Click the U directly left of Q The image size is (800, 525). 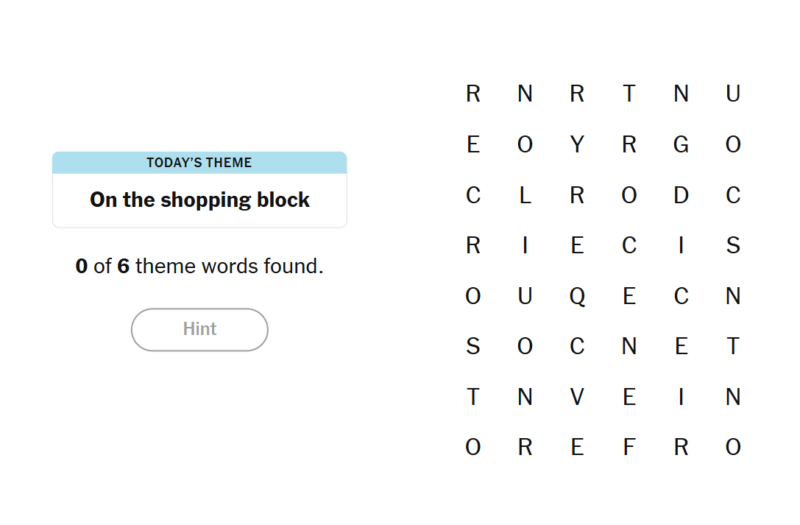[525, 296]
